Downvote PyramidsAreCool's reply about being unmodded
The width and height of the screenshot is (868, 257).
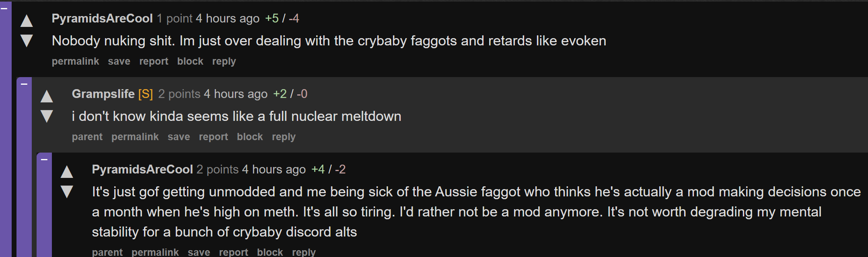(x=67, y=192)
